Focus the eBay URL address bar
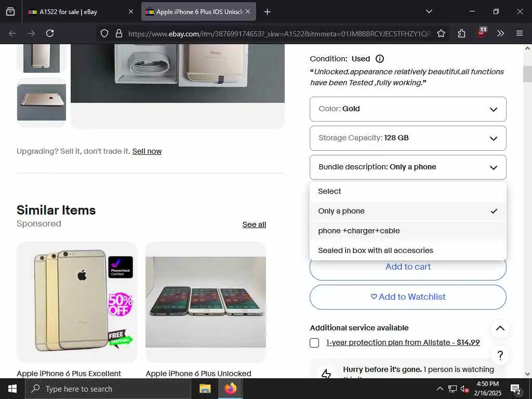 (279, 34)
